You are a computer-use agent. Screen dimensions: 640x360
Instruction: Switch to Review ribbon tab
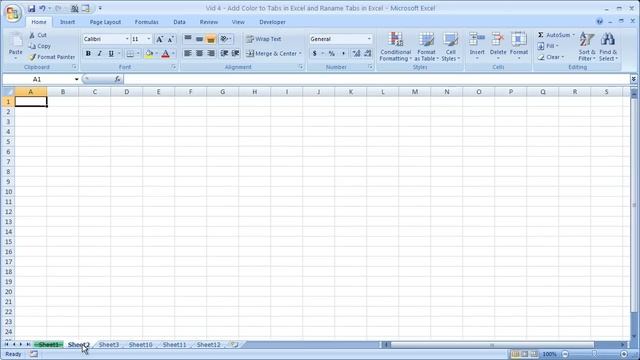209,22
